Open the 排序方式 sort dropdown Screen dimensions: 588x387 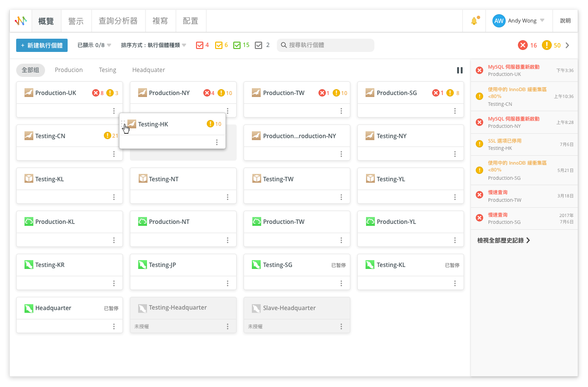click(153, 45)
